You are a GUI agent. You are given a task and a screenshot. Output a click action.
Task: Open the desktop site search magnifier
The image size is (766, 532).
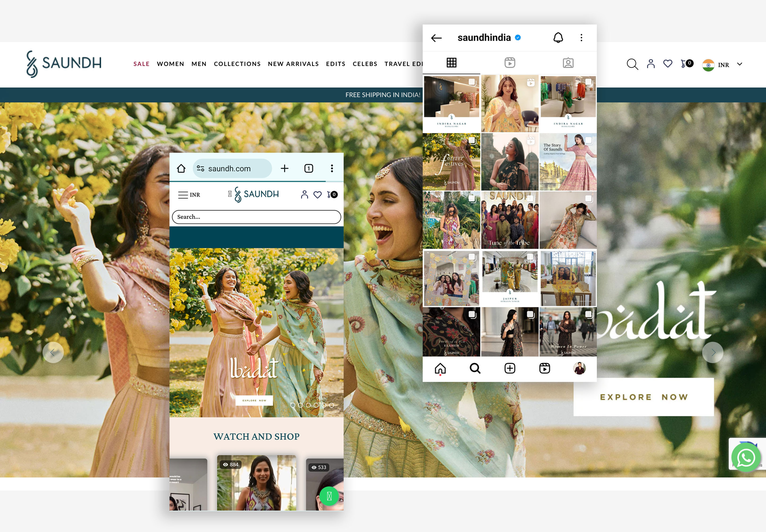632,64
